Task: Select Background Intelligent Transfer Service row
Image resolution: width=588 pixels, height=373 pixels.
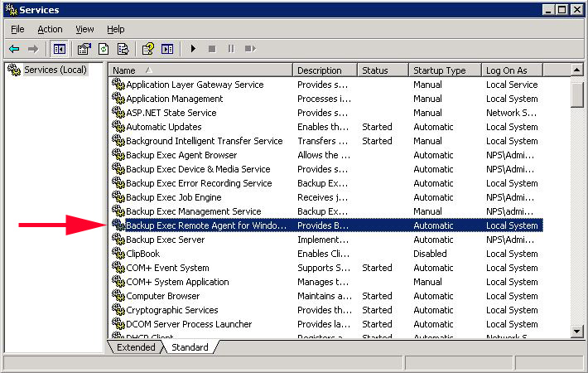Action: pos(325,141)
